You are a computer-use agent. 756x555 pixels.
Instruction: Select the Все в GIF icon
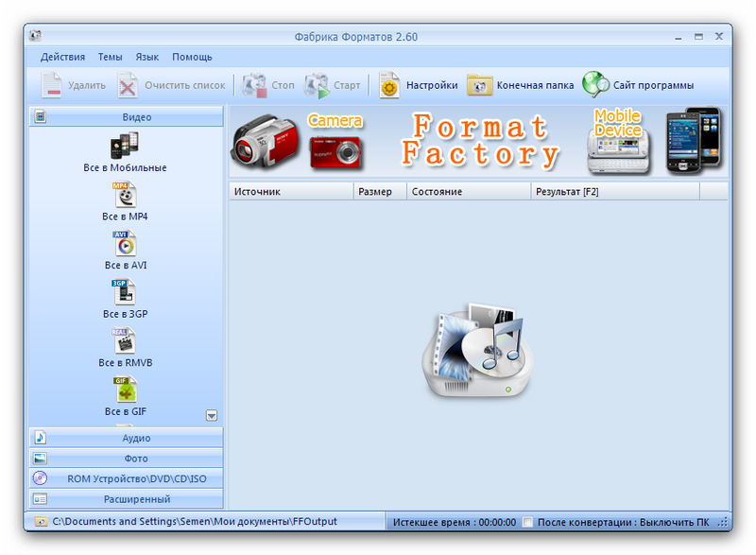126,390
